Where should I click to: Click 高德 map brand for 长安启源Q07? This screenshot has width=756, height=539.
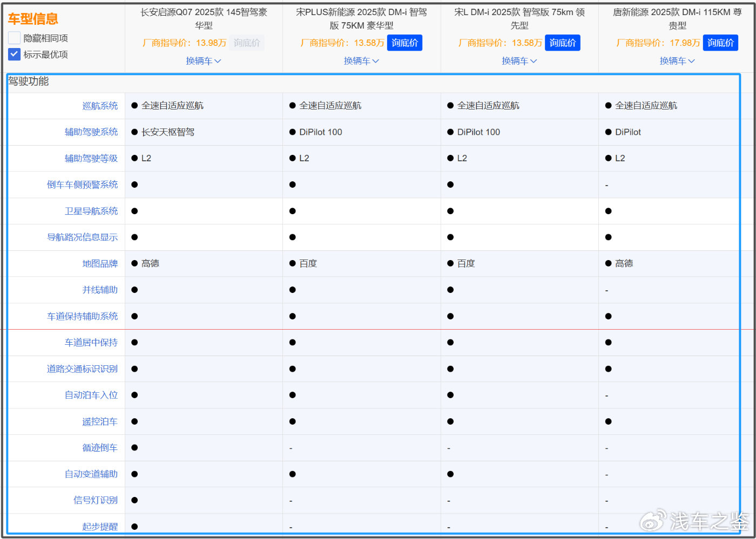[150, 263]
